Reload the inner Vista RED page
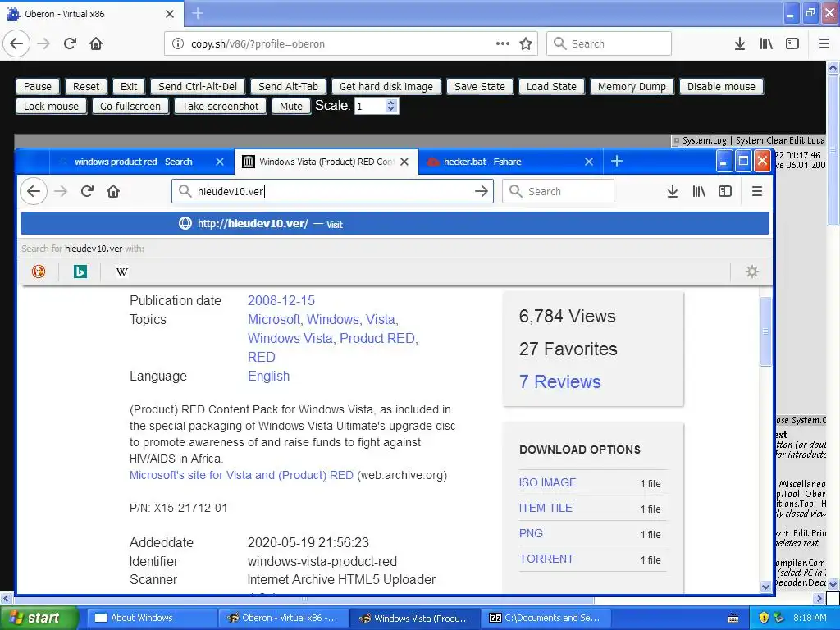 (x=87, y=191)
